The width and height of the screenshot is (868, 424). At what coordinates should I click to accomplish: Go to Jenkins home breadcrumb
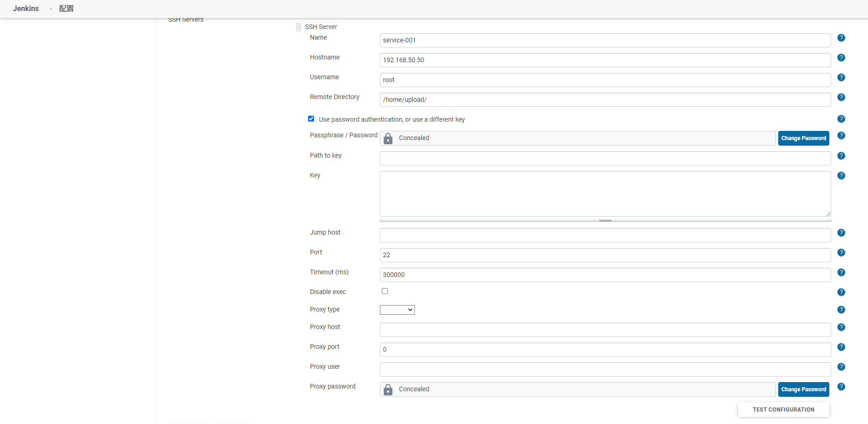click(x=26, y=9)
